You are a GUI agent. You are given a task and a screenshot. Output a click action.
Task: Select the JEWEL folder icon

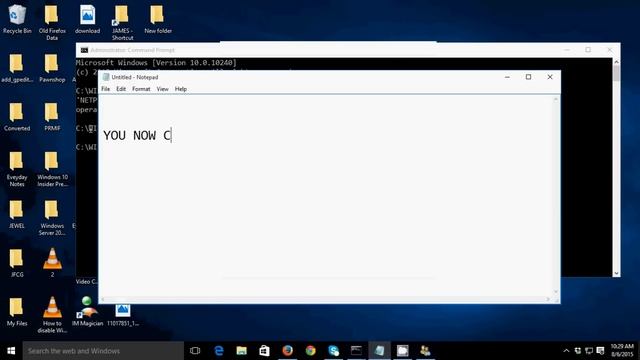coord(17,214)
